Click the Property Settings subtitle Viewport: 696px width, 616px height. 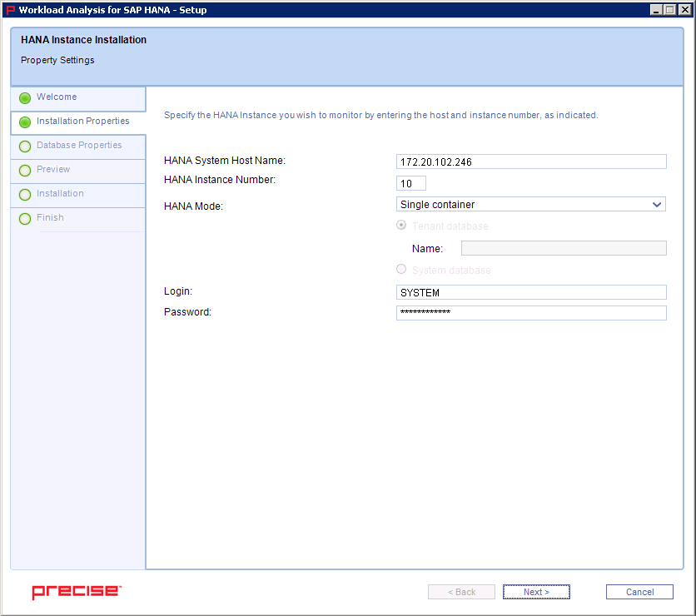click(57, 61)
